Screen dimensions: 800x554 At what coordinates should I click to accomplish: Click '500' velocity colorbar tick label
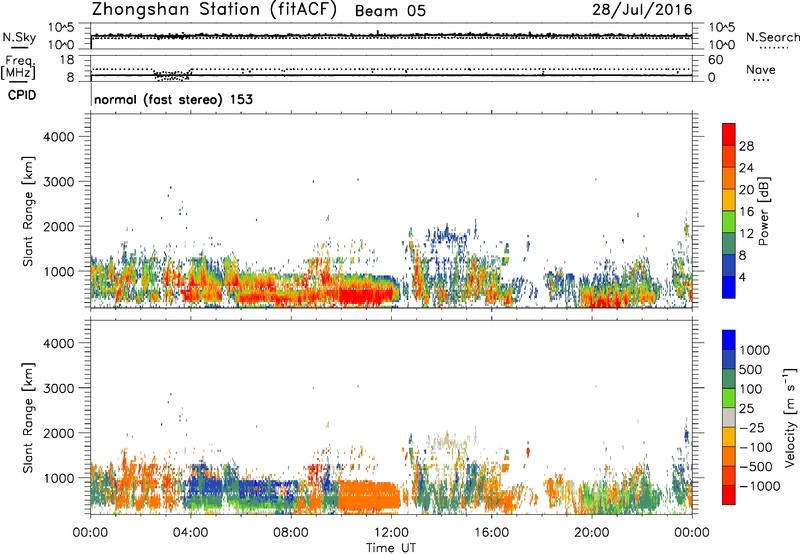click(751, 369)
